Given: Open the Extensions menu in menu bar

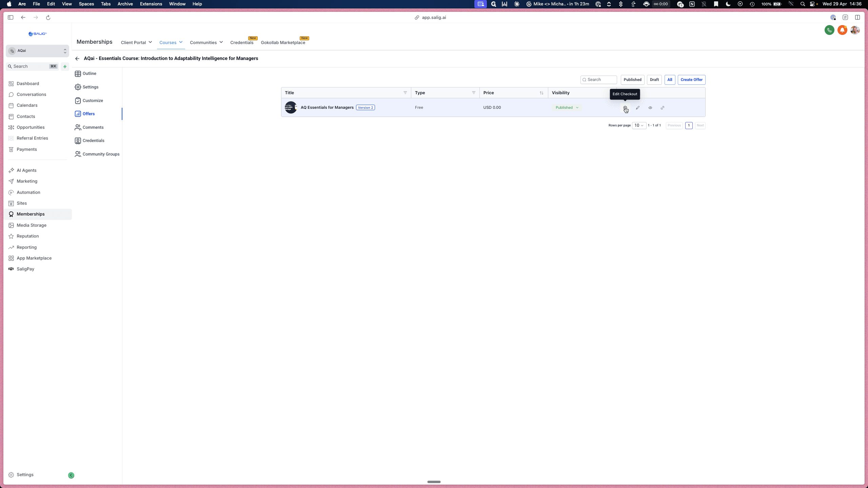Looking at the screenshot, I should tap(151, 4).
